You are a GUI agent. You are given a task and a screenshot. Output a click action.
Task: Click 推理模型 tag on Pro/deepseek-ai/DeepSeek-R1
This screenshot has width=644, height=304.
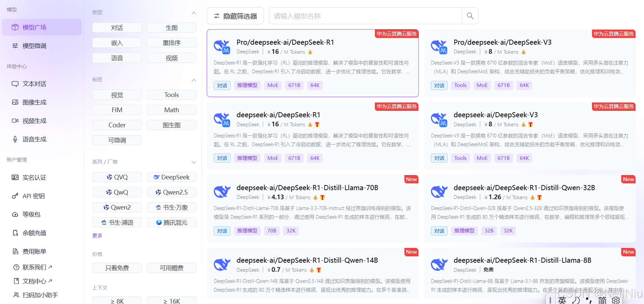pyautogui.click(x=247, y=85)
